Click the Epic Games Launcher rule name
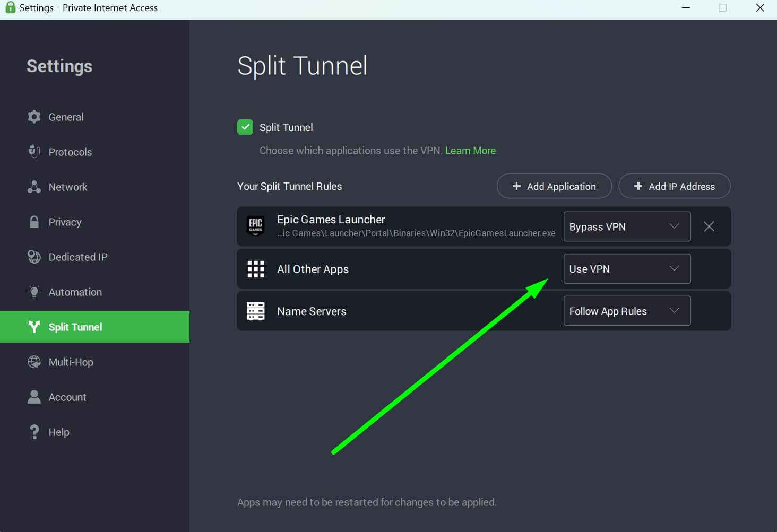 tap(331, 219)
